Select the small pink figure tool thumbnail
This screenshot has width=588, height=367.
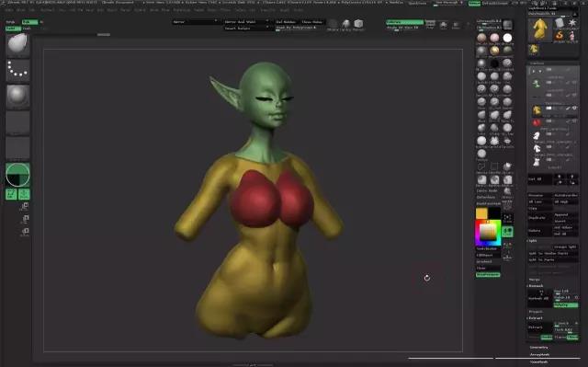click(x=572, y=36)
